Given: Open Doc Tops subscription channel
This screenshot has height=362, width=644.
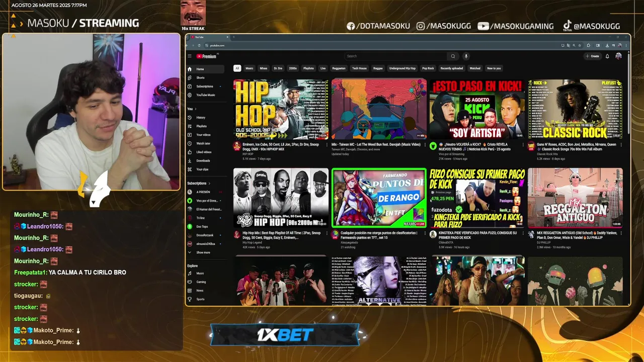Looking at the screenshot, I should (205, 227).
